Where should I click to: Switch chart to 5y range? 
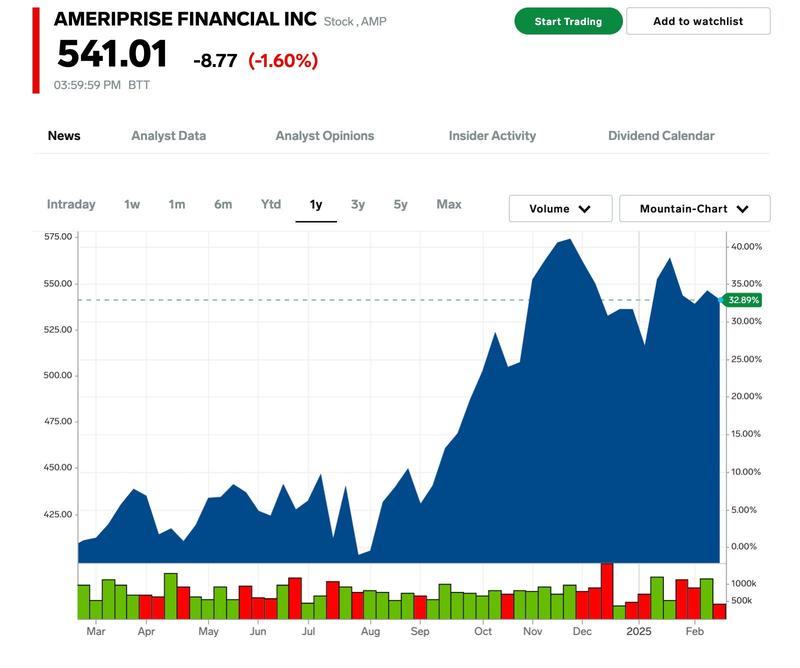click(400, 205)
